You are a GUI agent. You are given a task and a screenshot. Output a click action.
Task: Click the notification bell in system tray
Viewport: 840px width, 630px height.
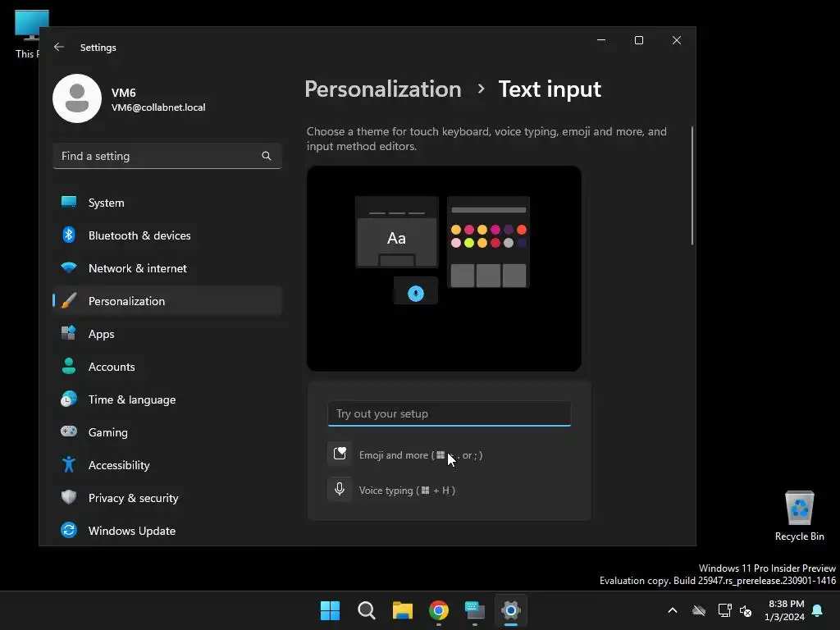[818, 610]
